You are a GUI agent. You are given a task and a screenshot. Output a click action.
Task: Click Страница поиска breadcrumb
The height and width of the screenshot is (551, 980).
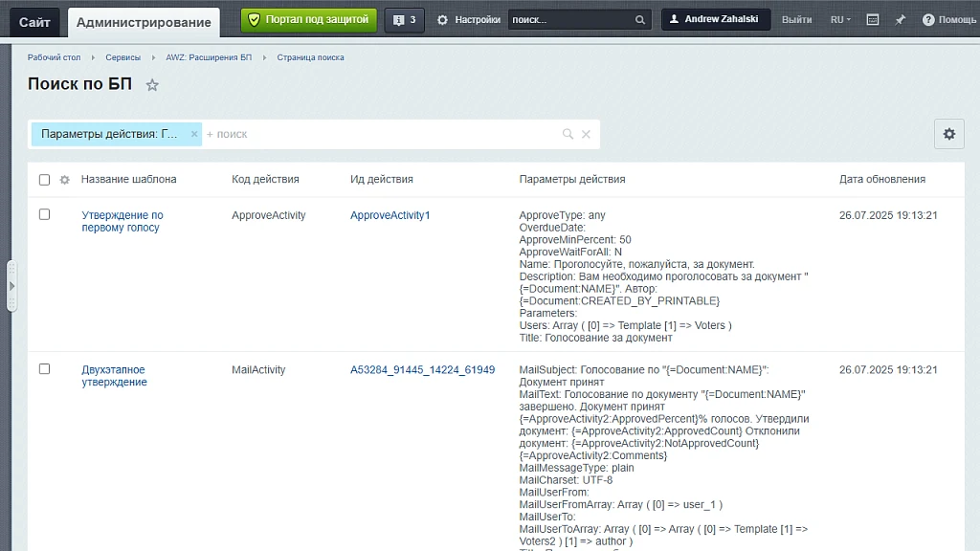pyautogui.click(x=311, y=57)
